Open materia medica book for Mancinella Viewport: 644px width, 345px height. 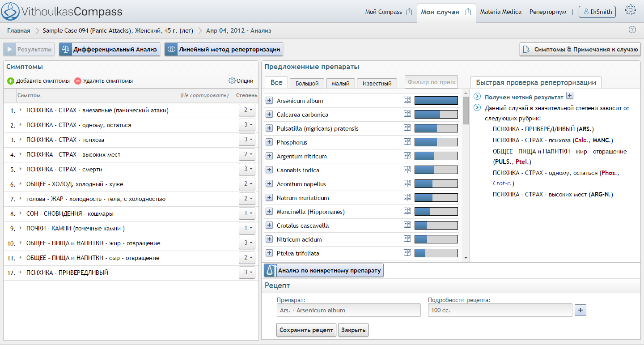pos(407,212)
